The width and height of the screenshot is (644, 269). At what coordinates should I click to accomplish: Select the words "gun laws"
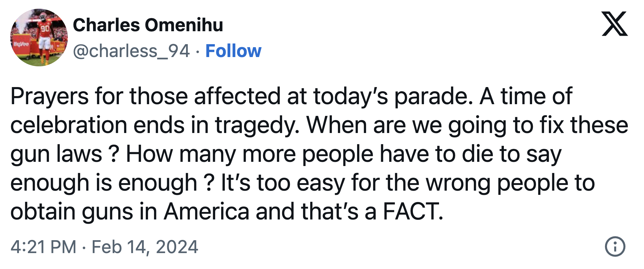tap(56, 154)
